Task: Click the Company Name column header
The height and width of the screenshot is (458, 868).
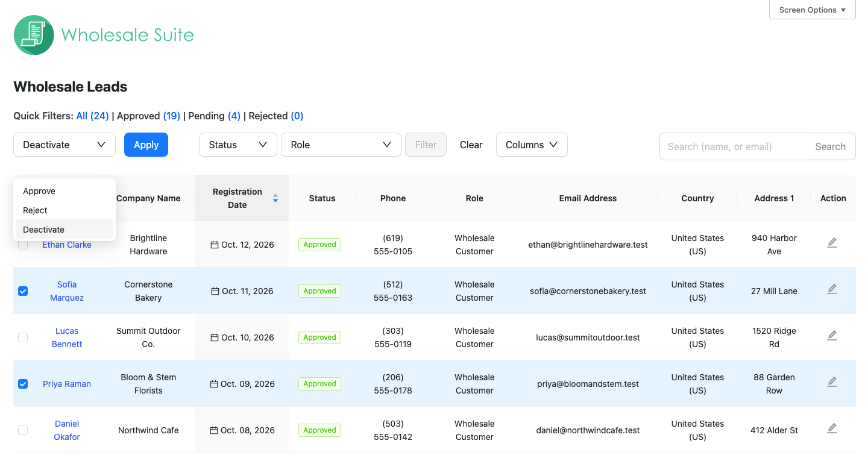Action: [148, 198]
